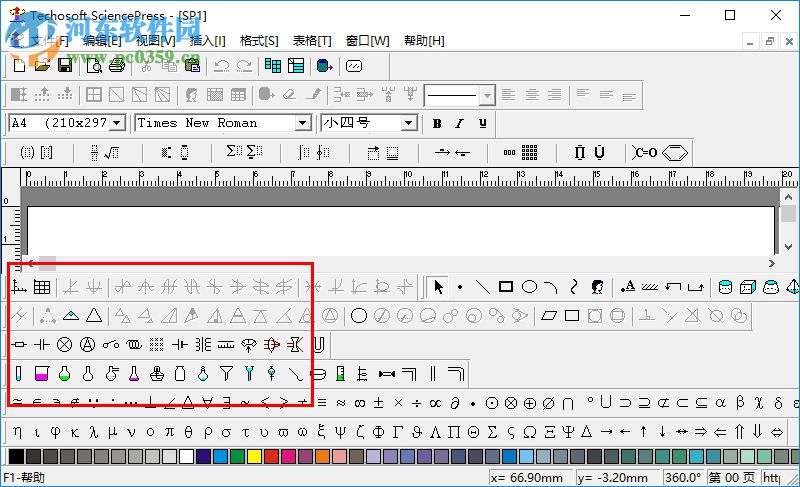
Task: Insert the approximately equal ≈ symbol
Action: pos(341,403)
